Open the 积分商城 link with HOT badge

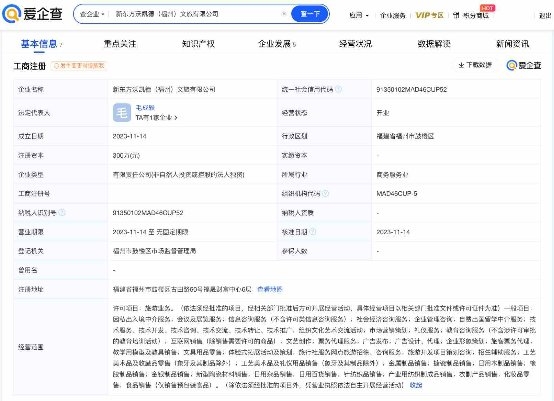pos(471,15)
